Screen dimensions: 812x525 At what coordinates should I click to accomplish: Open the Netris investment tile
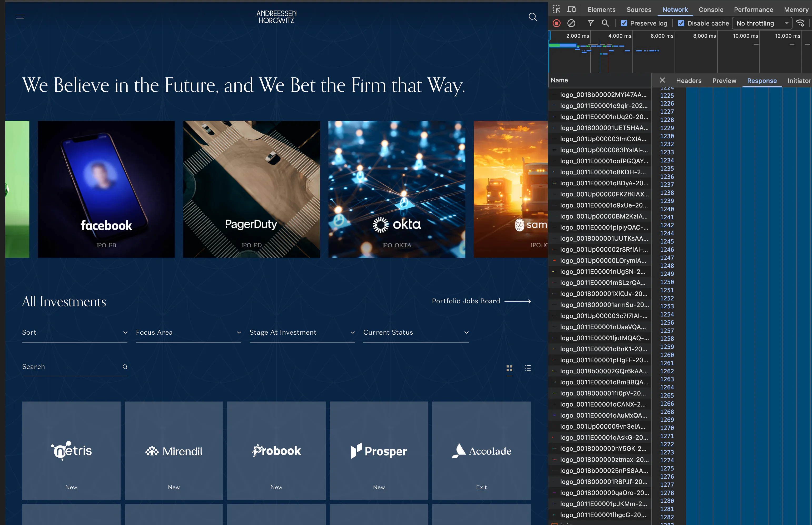(x=71, y=451)
